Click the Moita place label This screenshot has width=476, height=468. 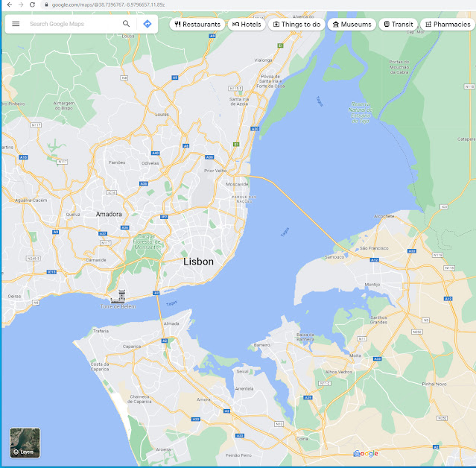pos(355,355)
